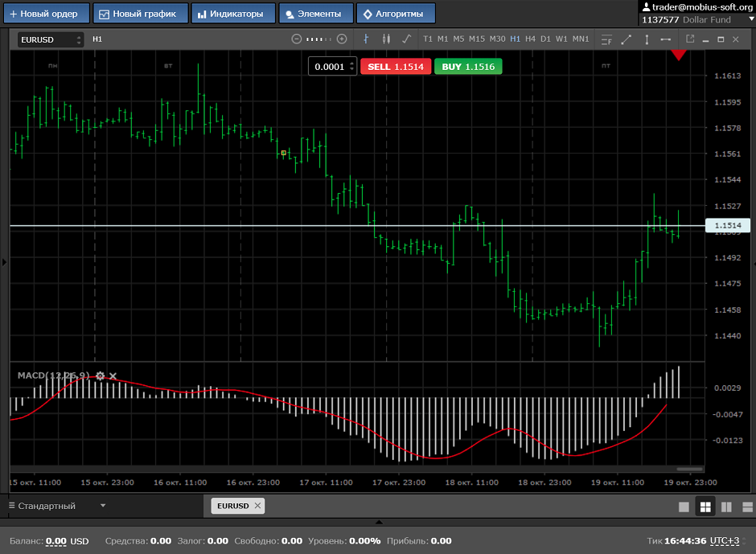Click the BUY 1.1516 button
The width and height of the screenshot is (756, 554).
[468, 67]
